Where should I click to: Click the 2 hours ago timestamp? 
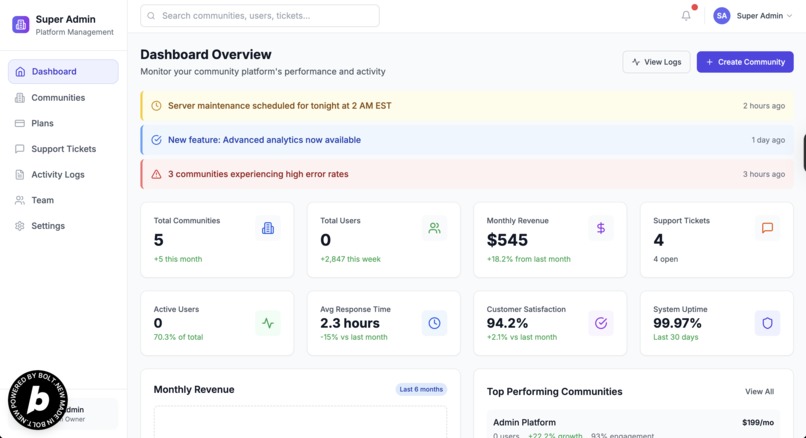[x=764, y=106]
